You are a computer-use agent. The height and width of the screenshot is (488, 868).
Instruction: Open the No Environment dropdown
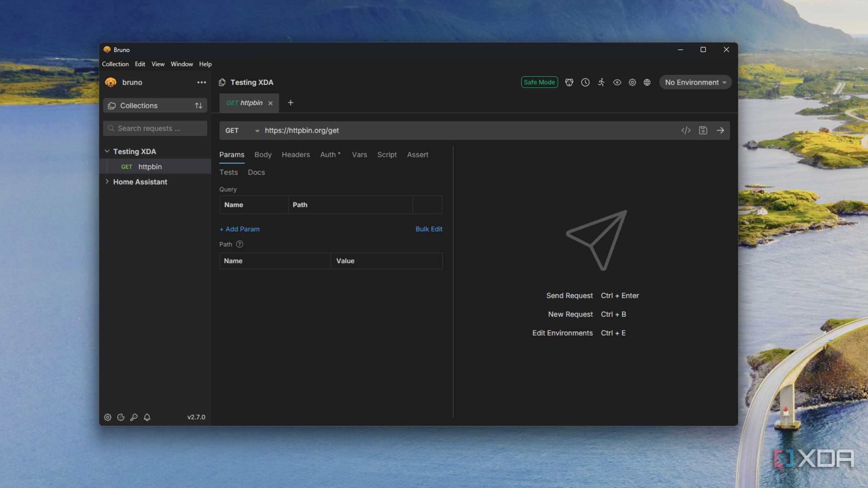[x=695, y=82]
